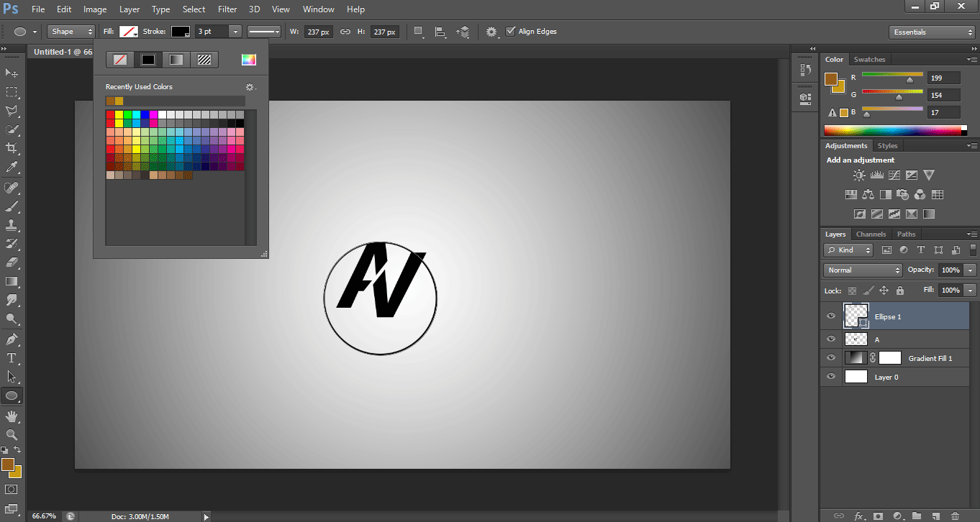This screenshot has height=522, width=980.
Task: Select the Eyedropper tool
Action: [12, 168]
